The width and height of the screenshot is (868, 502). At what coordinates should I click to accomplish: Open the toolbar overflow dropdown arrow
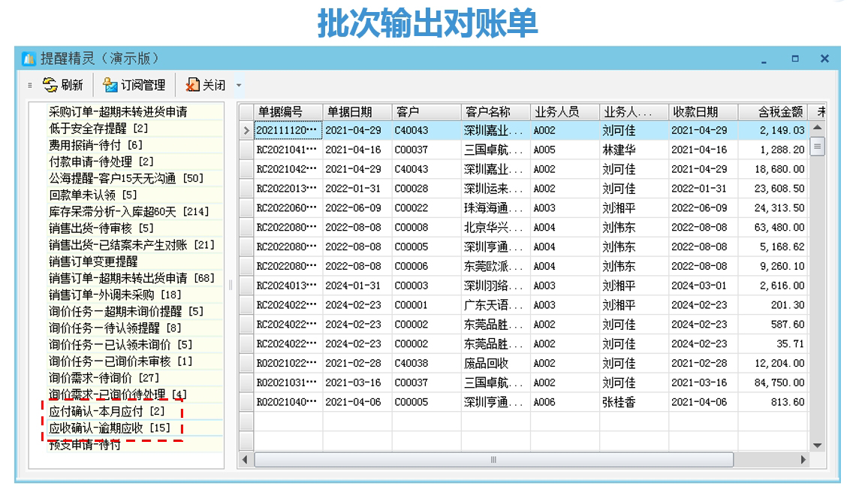click(239, 86)
